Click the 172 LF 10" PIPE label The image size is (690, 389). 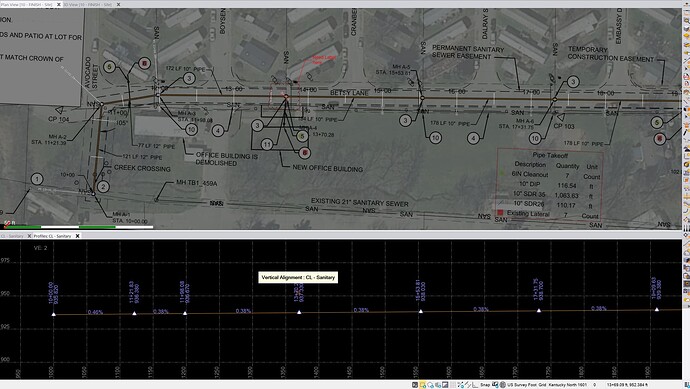point(185,69)
